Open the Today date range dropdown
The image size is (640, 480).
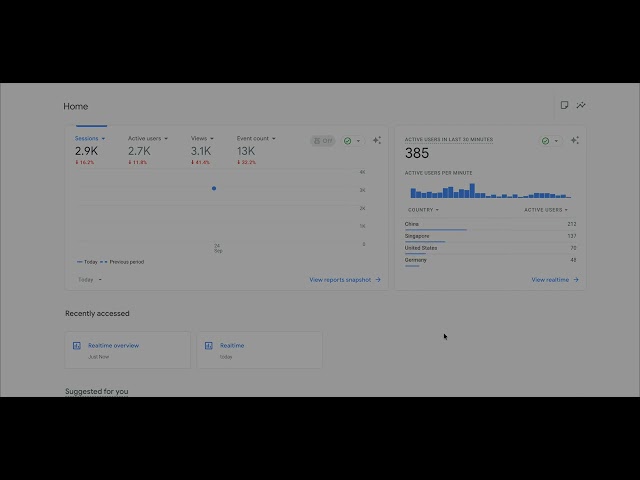tap(89, 280)
